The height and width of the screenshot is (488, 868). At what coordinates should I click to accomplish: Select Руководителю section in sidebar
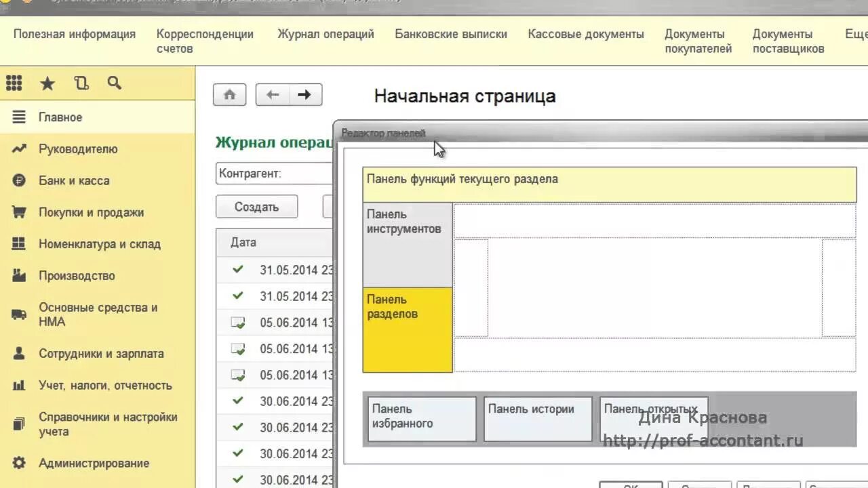click(x=98, y=149)
